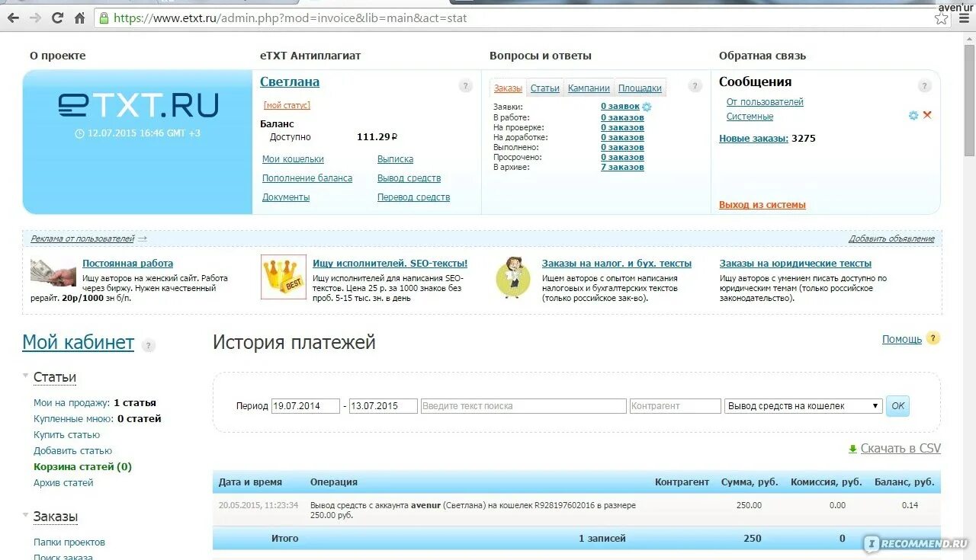
Task: Open Выписка link
Action: coord(395,159)
